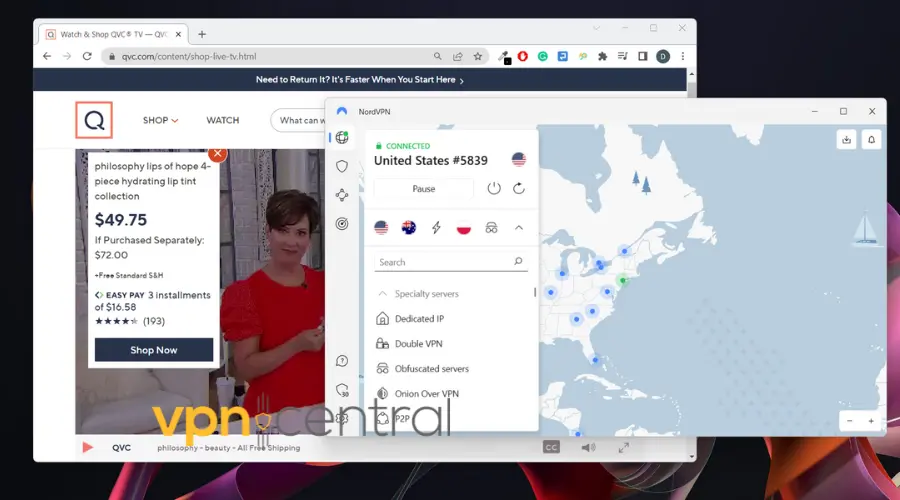
Task: Open the Chrome tab search chevron
Action: (x=596, y=28)
